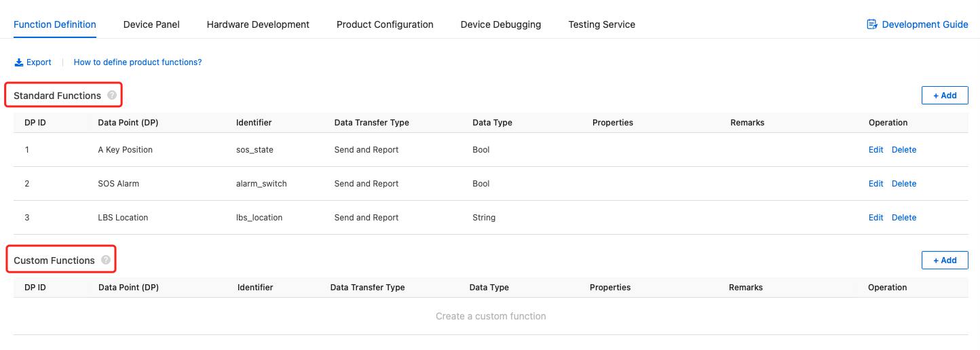The image size is (980, 350).
Task: Go to the Device Debugging tab
Action: click(x=501, y=24)
